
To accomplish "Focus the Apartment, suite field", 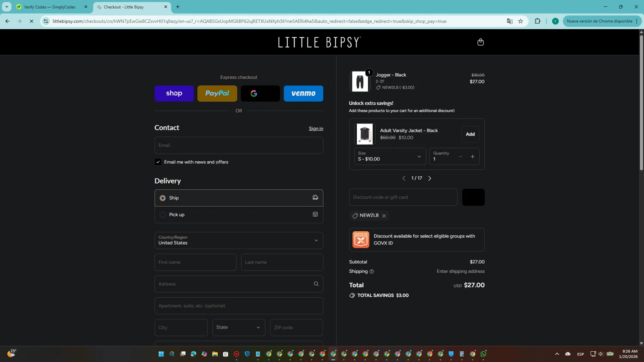I will (x=239, y=306).
